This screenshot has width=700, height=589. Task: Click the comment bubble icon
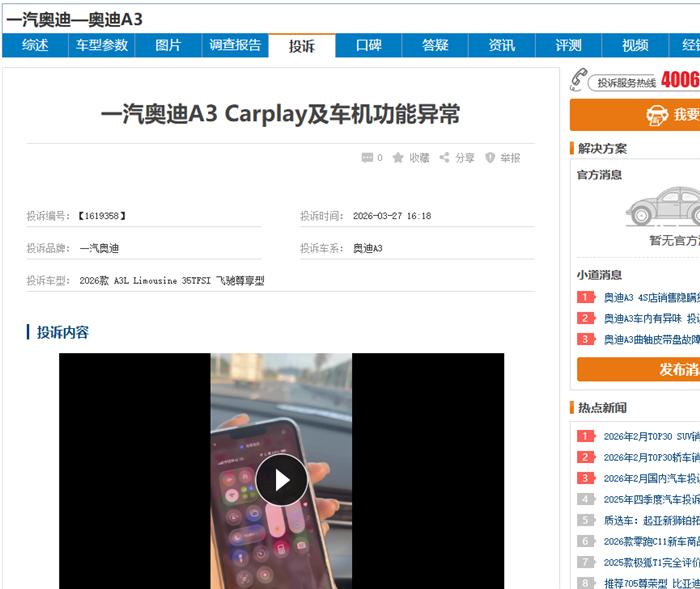(367, 158)
